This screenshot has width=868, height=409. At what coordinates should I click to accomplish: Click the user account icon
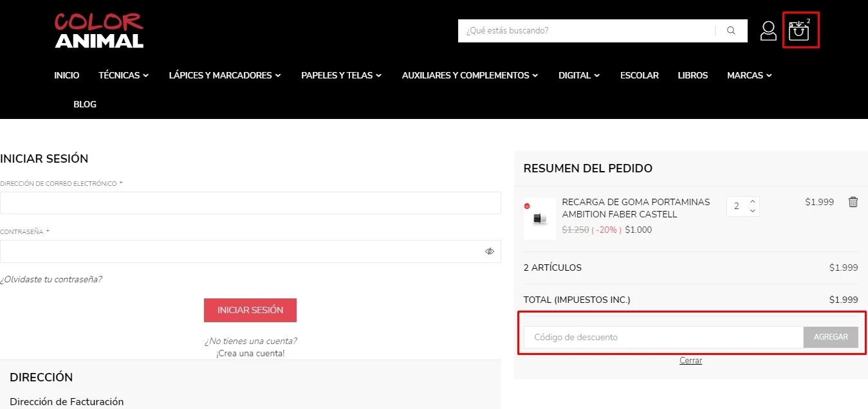768,31
